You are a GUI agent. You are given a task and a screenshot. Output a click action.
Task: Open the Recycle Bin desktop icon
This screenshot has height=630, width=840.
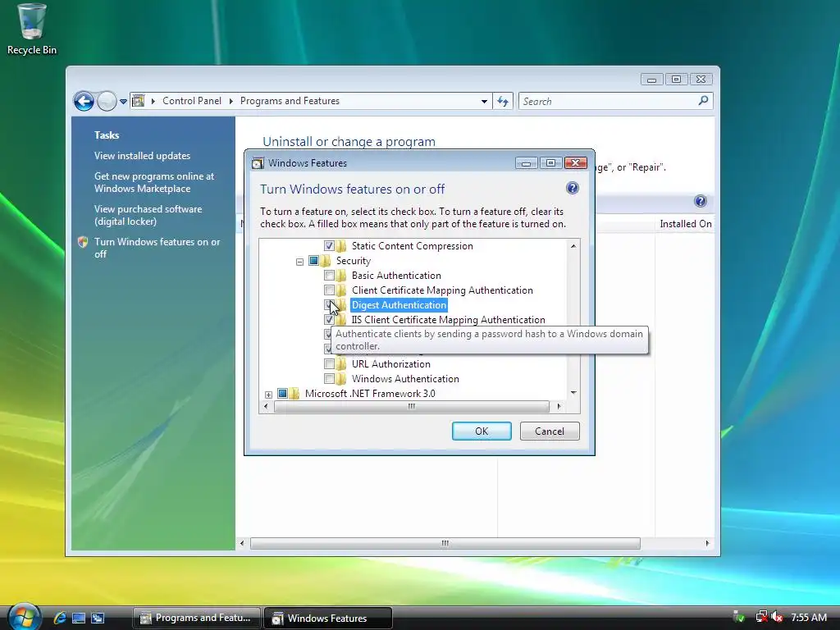[x=31, y=30]
